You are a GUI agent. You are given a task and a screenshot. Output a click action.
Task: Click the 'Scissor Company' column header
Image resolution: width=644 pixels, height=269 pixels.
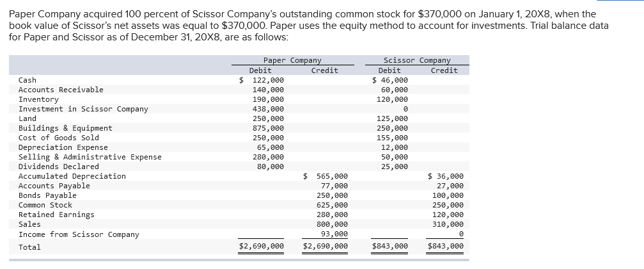[x=417, y=60]
